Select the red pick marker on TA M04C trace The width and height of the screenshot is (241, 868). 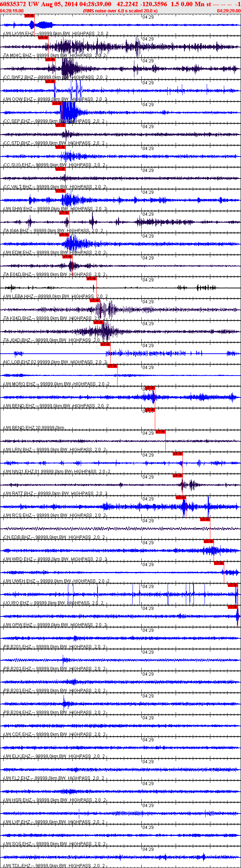click(43, 38)
